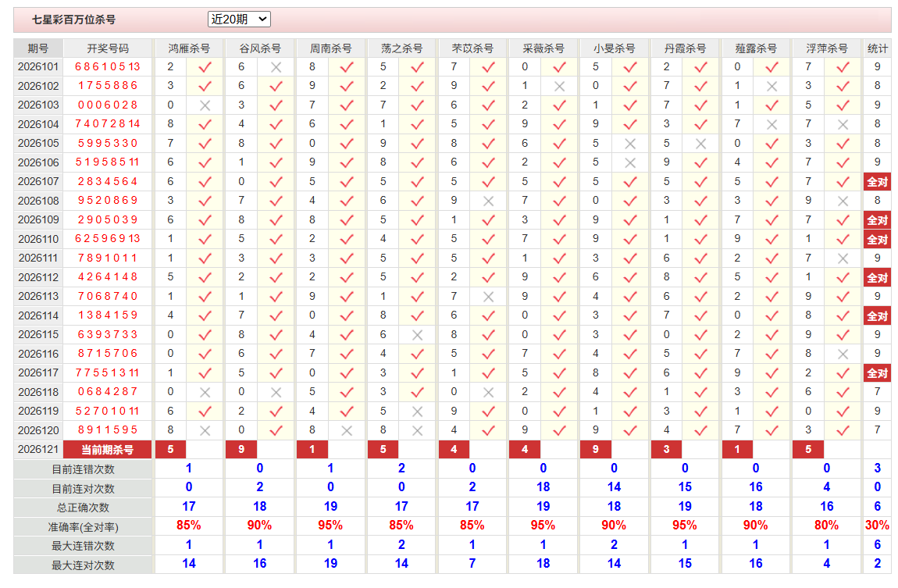The height and width of the screenshot is (588, 898).
Task: Click the 丹霞杀号 column header
Action: click(685, 48)
